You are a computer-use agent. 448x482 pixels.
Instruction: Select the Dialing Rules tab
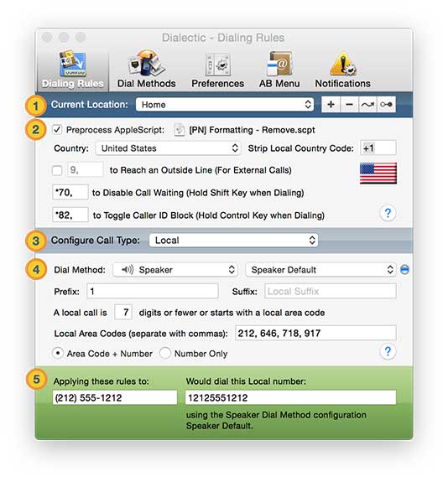pos(73,70)
